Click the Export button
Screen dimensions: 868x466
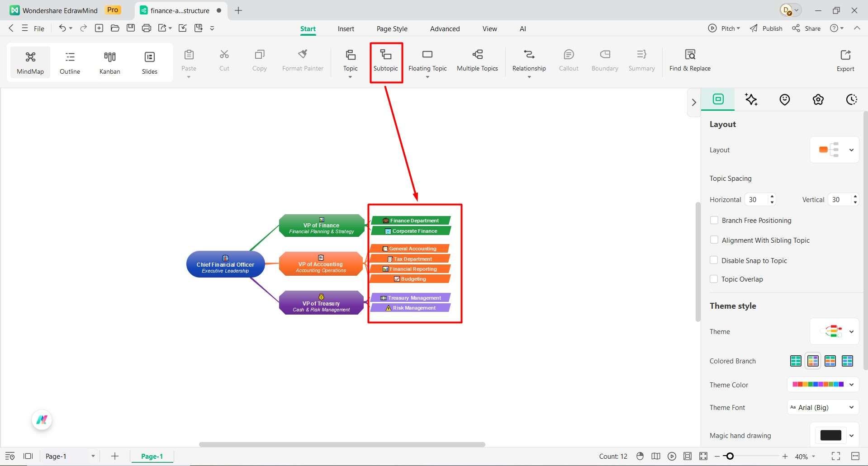845,60
